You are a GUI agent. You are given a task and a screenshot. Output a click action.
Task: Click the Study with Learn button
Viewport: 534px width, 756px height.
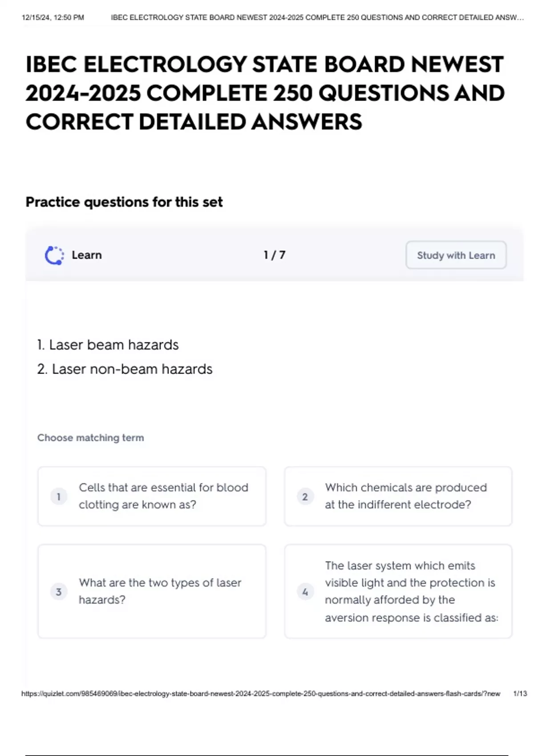click(x=456, y=255)
